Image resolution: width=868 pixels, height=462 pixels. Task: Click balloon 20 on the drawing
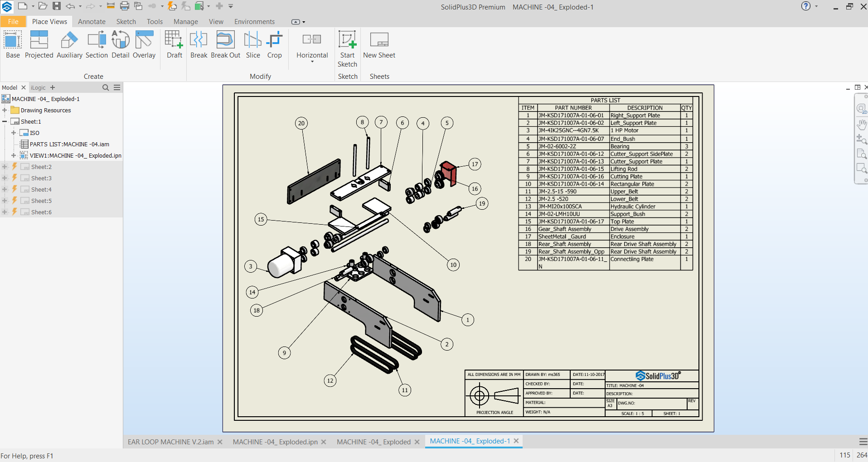(301, 123)
